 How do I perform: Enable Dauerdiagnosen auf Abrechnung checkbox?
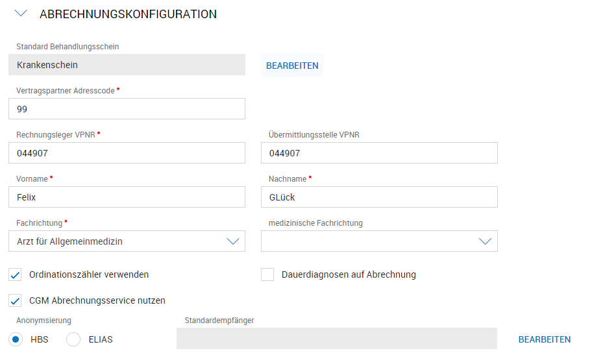[267, 274]
